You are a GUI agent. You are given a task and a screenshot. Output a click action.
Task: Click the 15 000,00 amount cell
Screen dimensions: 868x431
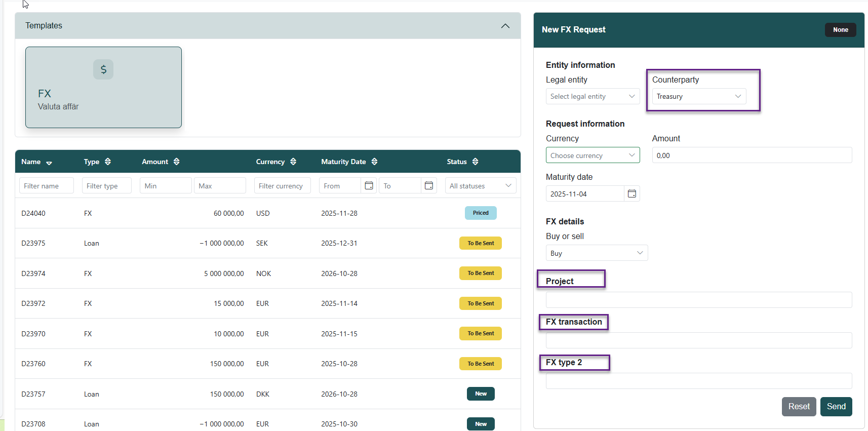point(229,303)
